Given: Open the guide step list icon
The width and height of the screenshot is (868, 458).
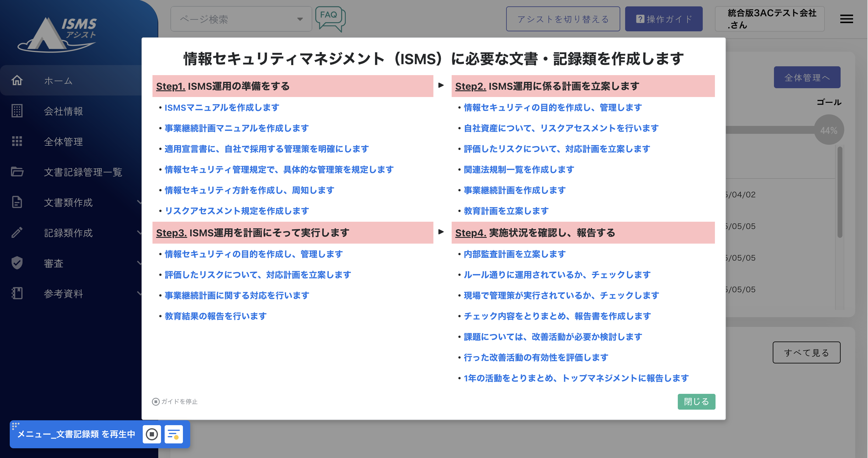Looking at the screenshot, I should pyautogui.click(x=173, y=434).
